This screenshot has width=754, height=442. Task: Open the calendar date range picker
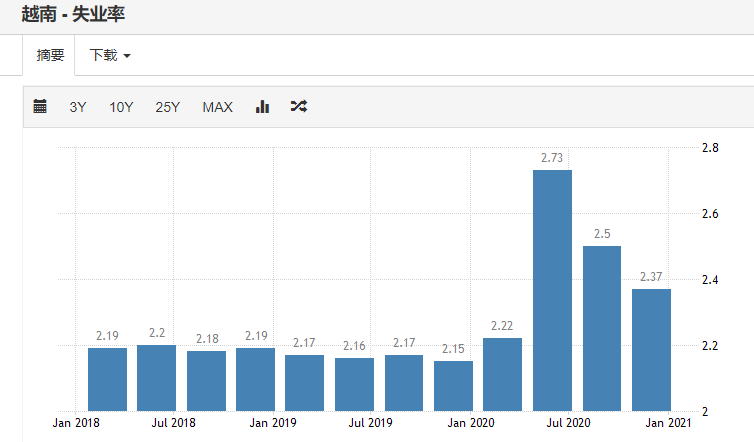coord(40,107)
